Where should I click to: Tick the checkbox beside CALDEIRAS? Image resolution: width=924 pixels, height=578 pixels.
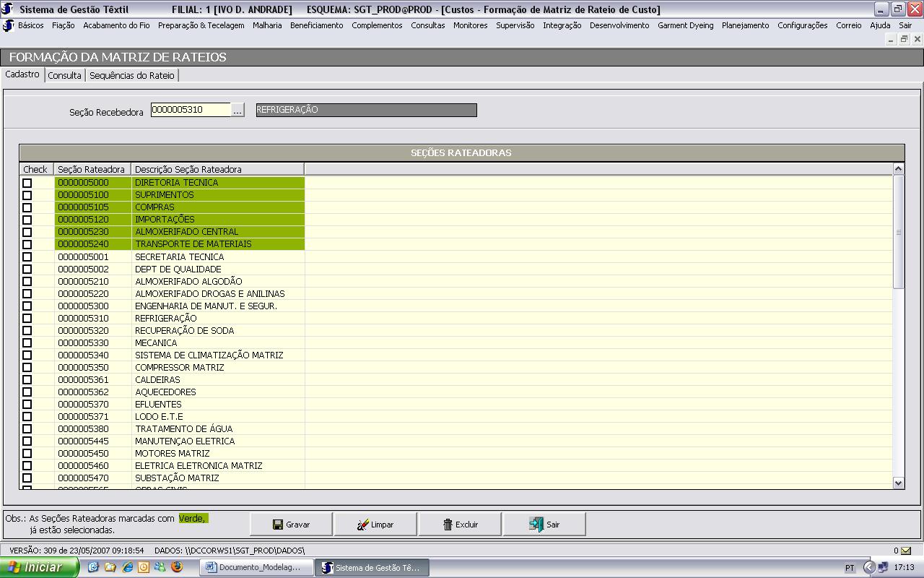point(27,379)
